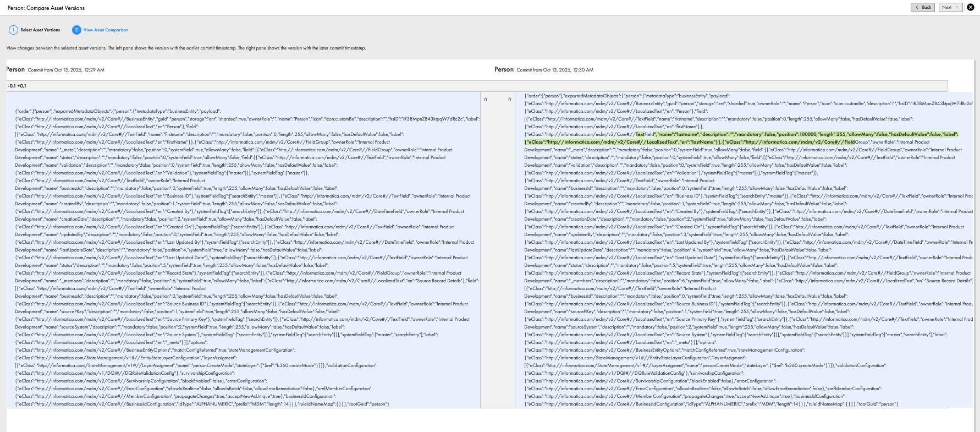980x432 pixels.
Task: Click the Person: Compare Asset Versions title
Action: pyautogui.click(x=46, y=8)
